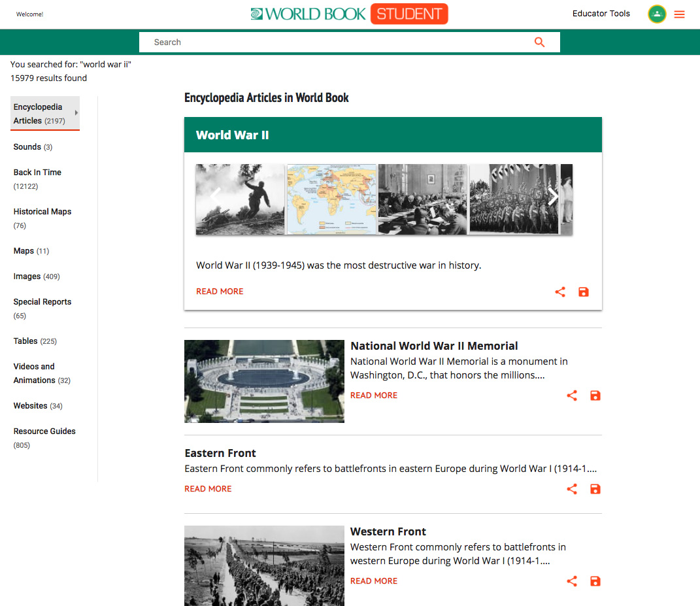The height and width of the screenshot is (606, 700).
Task: Filter results by Resource Guides
Action: point(44,437)
